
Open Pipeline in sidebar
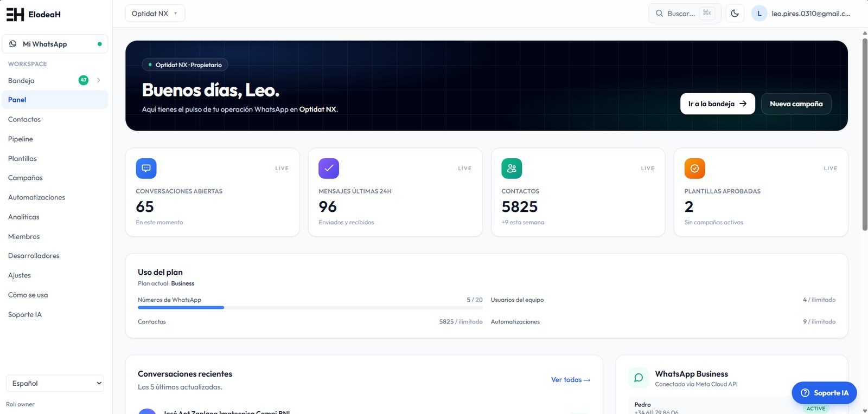(x=55, y=139)
